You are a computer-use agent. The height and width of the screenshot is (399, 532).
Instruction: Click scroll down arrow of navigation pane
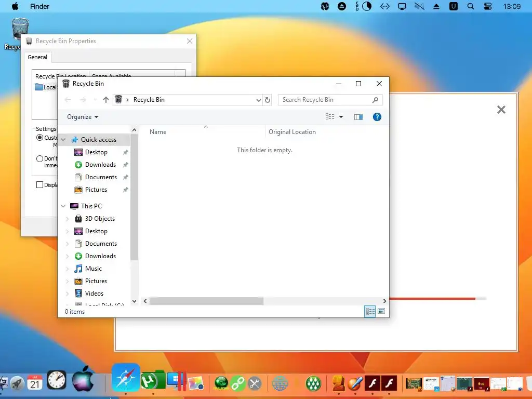click(x=135, y=301)
